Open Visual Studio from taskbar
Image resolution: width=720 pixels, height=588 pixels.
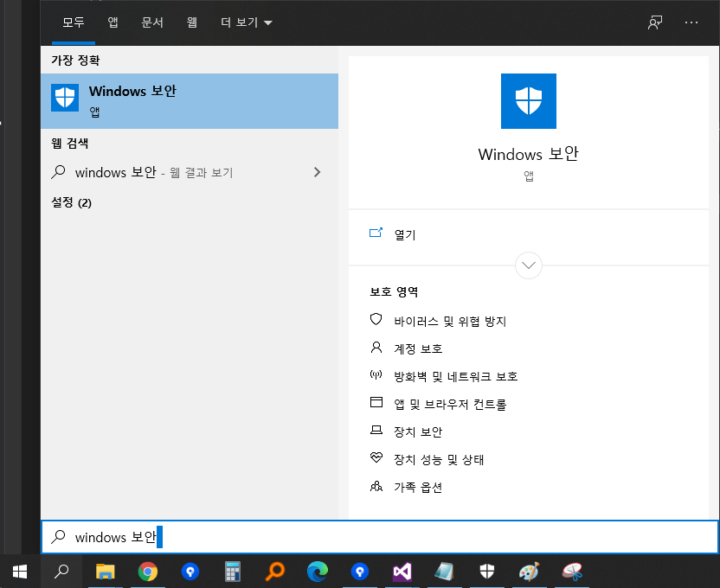pos(402,572)
